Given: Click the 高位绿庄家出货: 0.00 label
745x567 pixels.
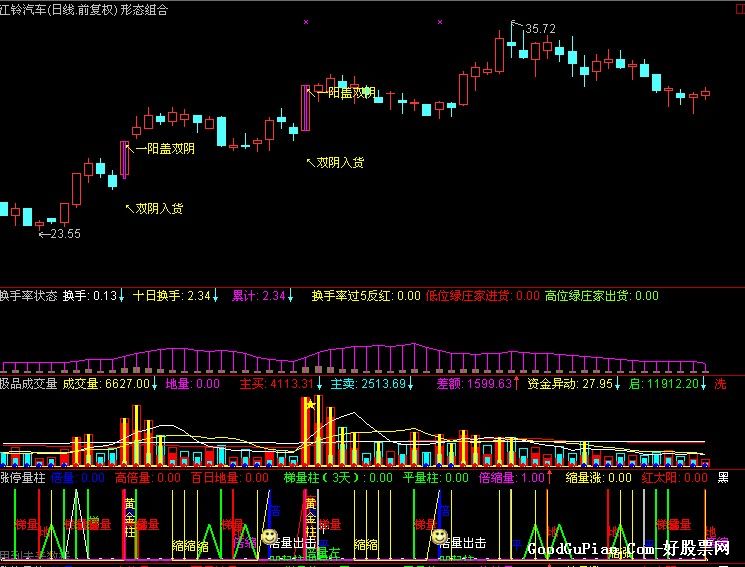Looking at the screenshot, I should 602,296.
